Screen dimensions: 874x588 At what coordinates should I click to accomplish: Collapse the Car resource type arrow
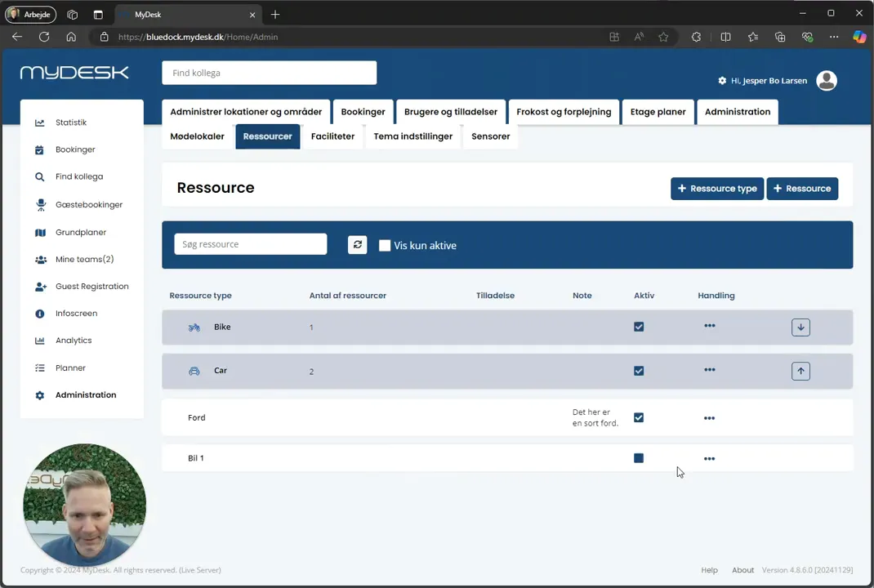tap(801, 372)
